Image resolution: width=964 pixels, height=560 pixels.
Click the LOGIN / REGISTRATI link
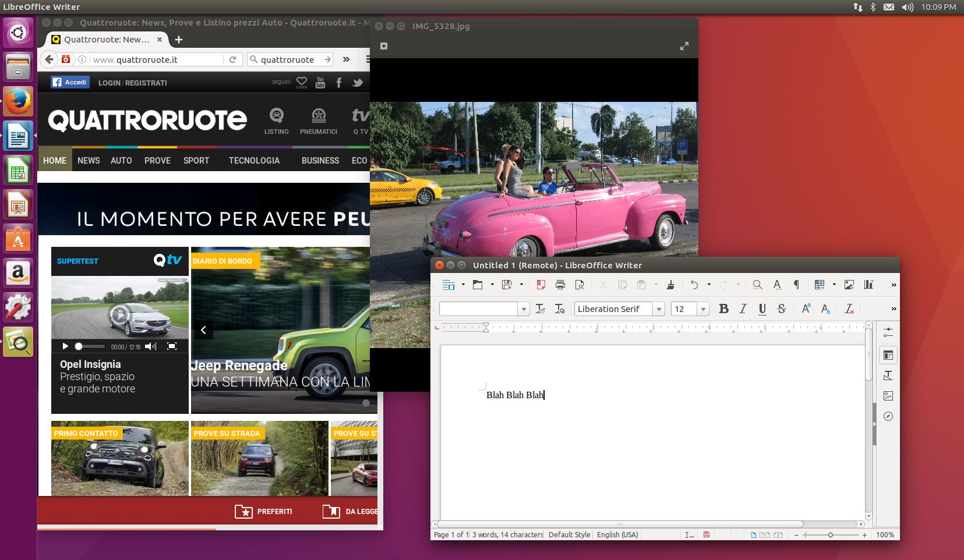point(133,83)
